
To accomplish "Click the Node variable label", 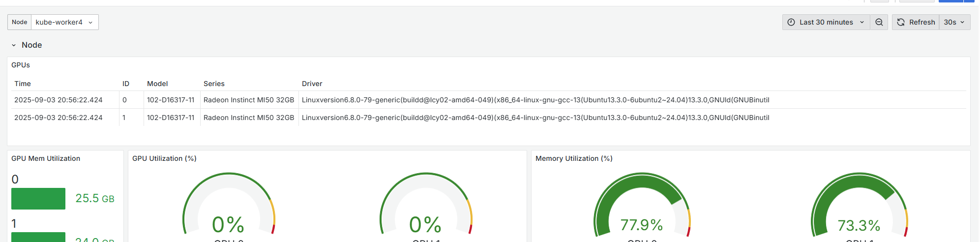I will [x=20, y=22].
